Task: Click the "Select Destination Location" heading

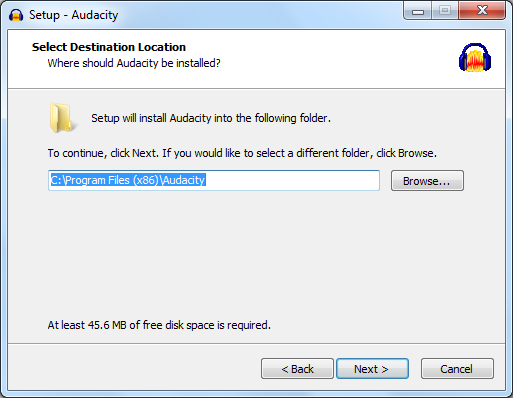Action: [109, 47]
